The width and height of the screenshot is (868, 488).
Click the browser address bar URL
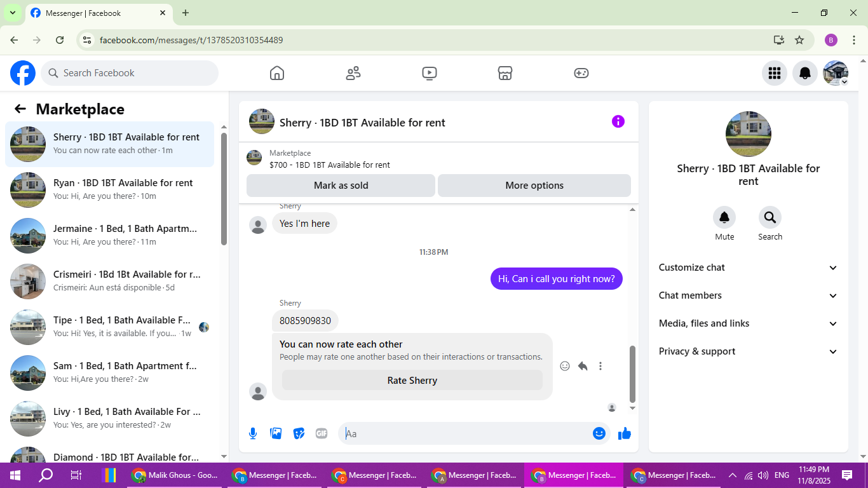[191, 40]
